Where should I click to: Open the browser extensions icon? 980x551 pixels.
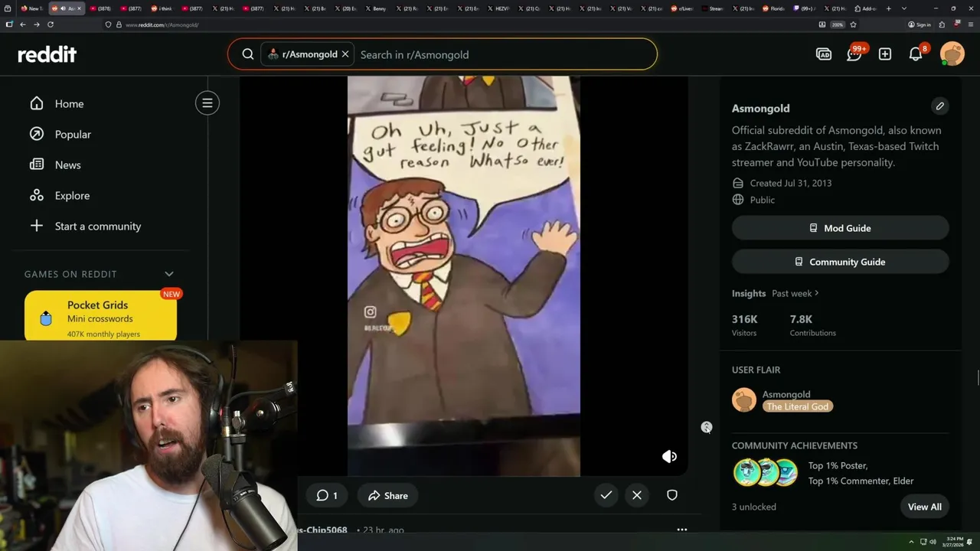pos(942,24)
